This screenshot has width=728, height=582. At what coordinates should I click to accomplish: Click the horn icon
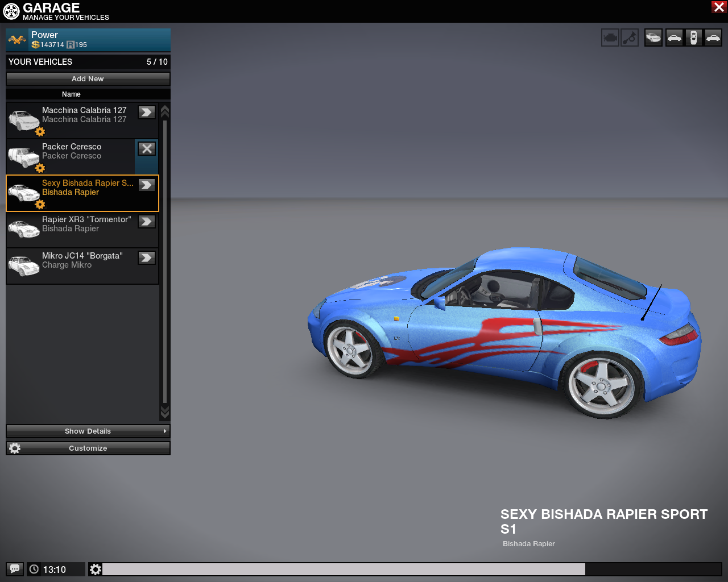630,38
